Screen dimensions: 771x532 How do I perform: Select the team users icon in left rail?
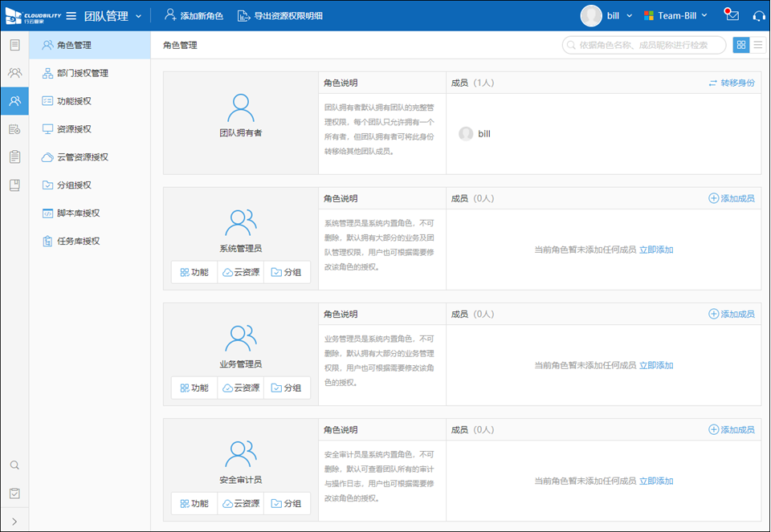click(14, 73)
